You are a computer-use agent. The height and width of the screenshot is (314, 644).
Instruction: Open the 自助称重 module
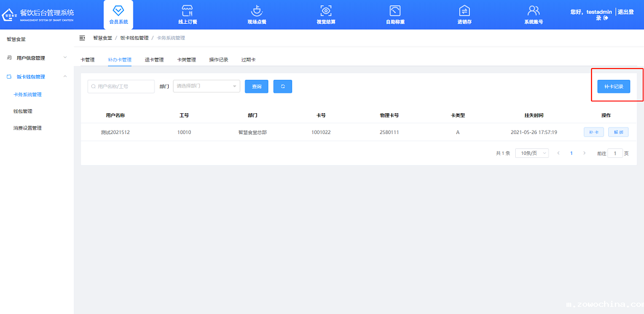tap(395, 14)
